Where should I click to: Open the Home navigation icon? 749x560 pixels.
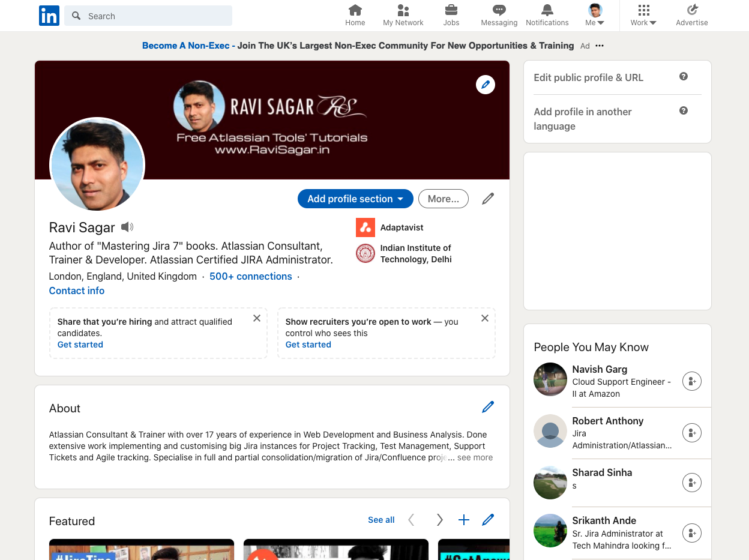coord(355,16)
